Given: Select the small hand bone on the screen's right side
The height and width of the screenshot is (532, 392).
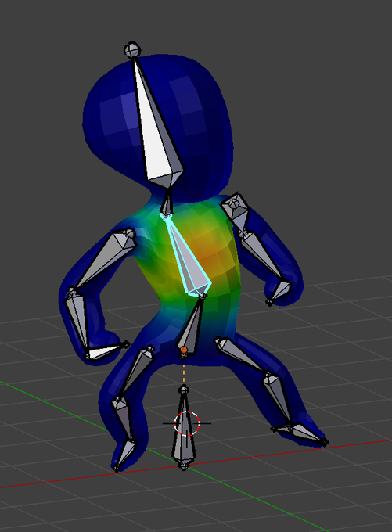Looking at the screenshot, I should [279, 293].
